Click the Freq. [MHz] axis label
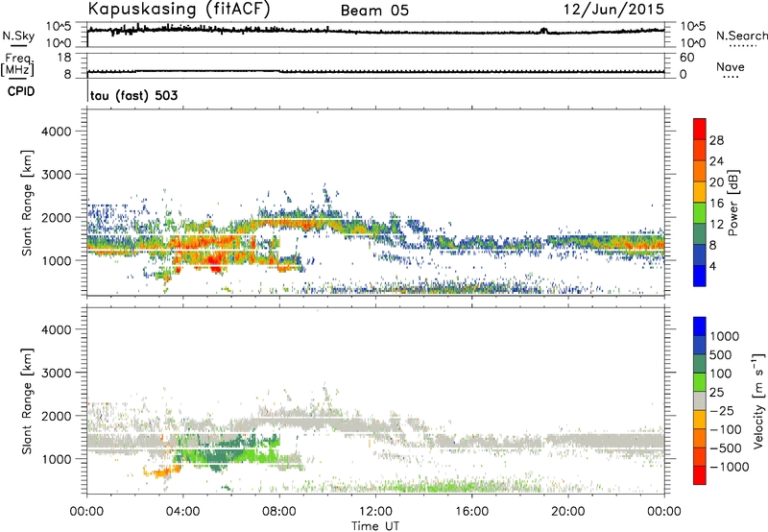 17,65
